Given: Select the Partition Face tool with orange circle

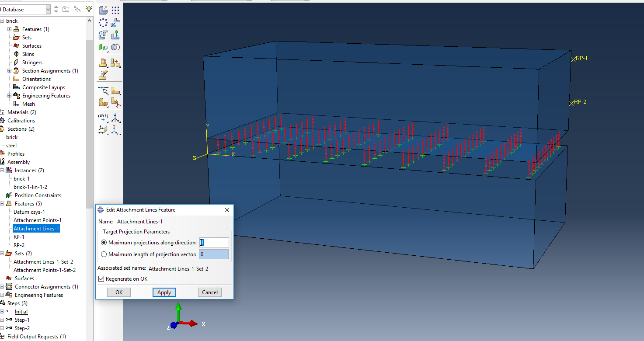Looking at the screenshot, I should [115, 90].
